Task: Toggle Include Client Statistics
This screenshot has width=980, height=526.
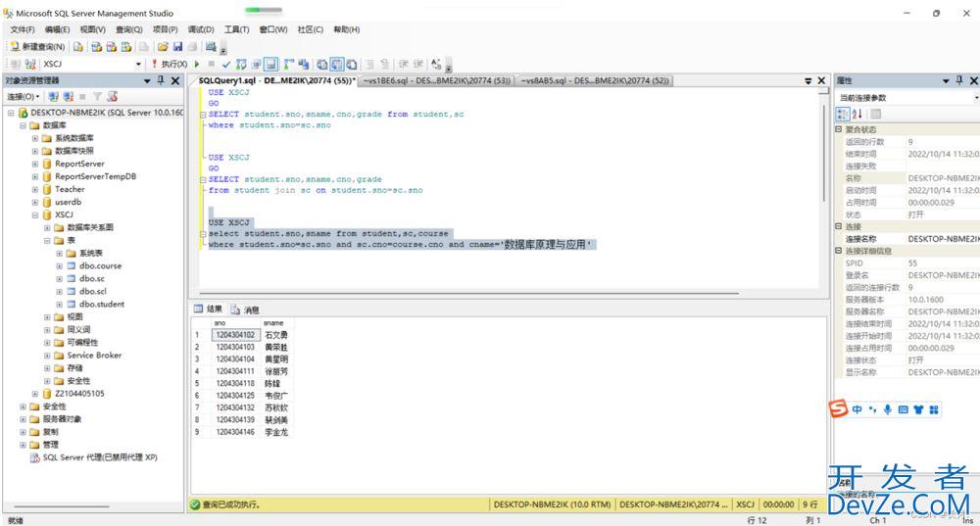Action: coord(303,65)
